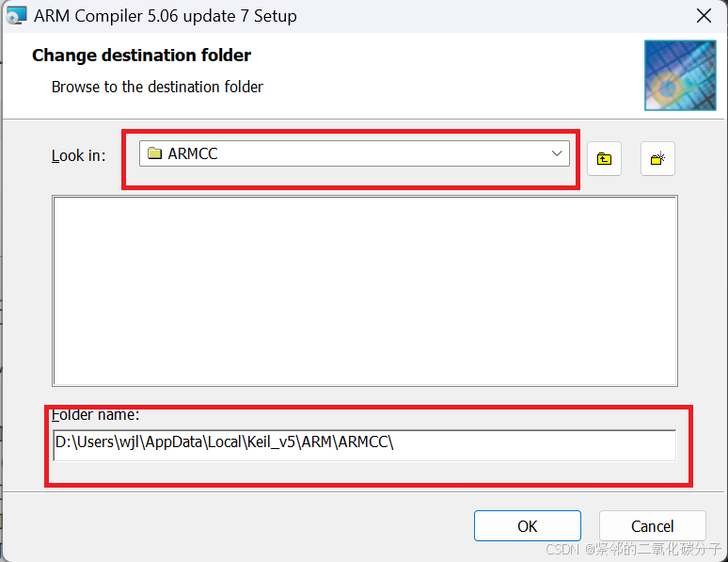Close the ARM Compiler Setup dialog
Viewport: 728px width, 562px height.
point(704,16)
